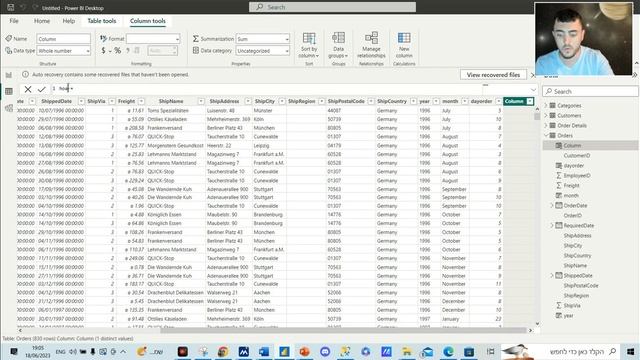
Task: Expand the OrderDate hierarchy
Action: pos(552,205)
